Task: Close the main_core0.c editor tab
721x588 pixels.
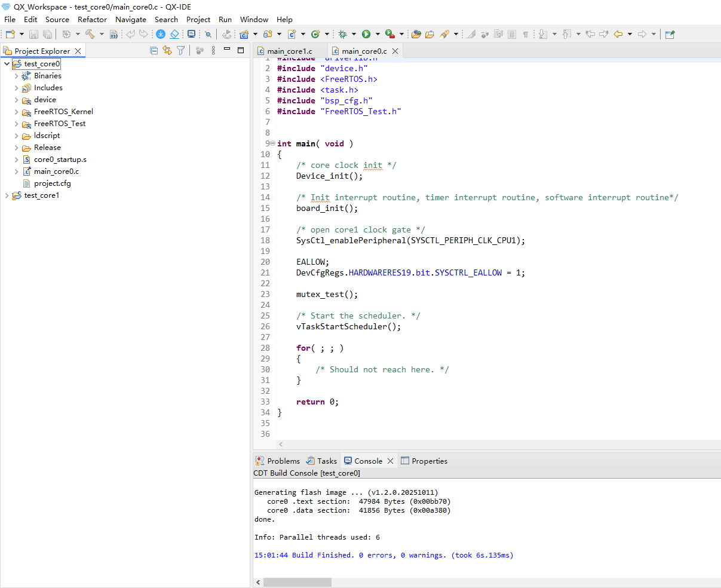Action: coord(395,51)
